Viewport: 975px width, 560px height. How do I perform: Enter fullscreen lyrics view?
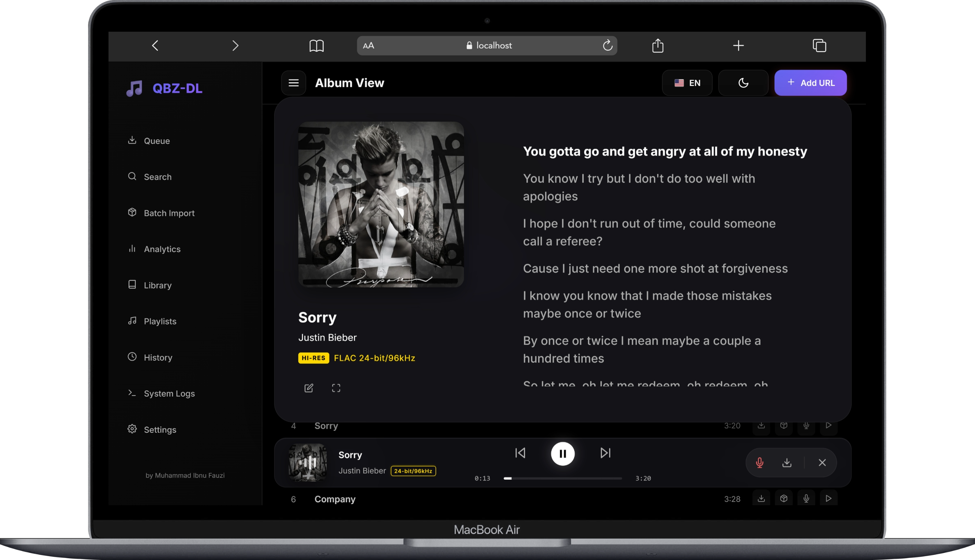point(336,388)
